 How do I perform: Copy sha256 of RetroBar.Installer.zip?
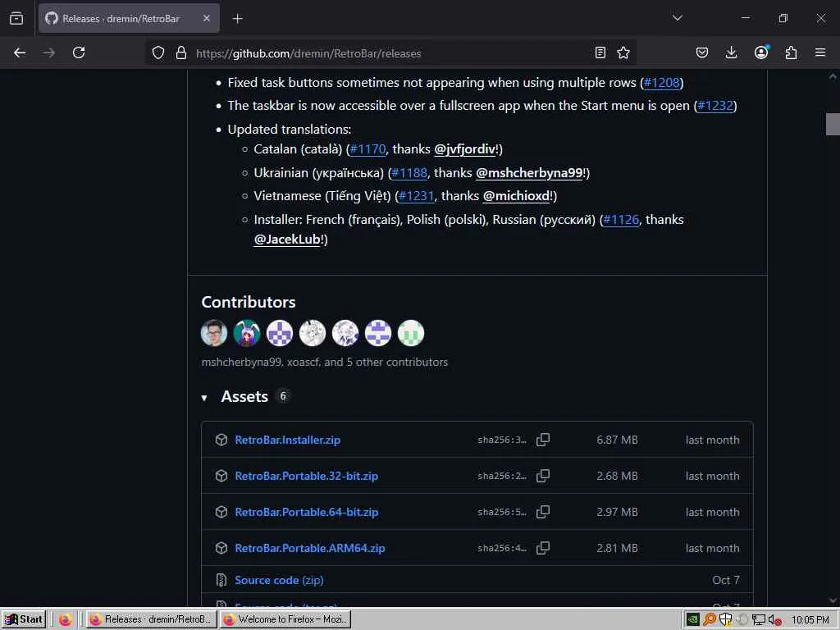pos(543,440)
